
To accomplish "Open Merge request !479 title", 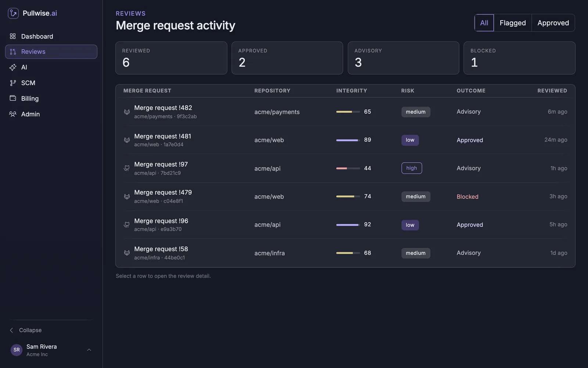I will click(x=163, y=192).
